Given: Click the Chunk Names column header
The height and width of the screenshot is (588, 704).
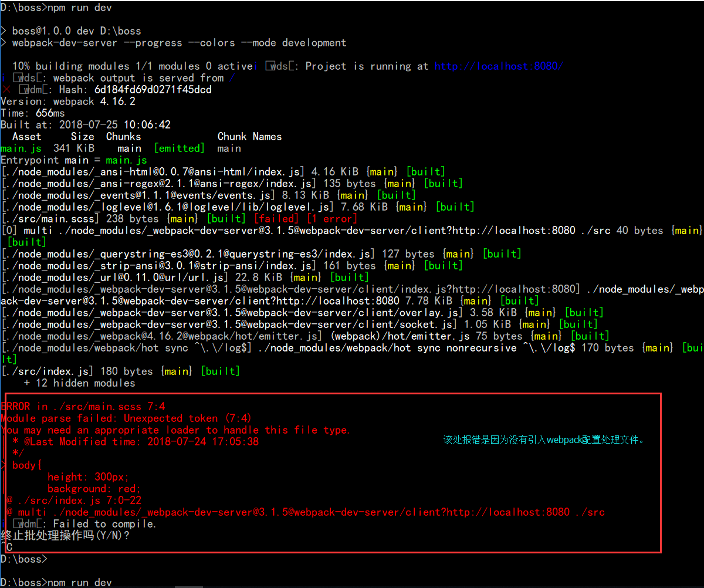Looking at the screenshot, I should click(249, 137).
